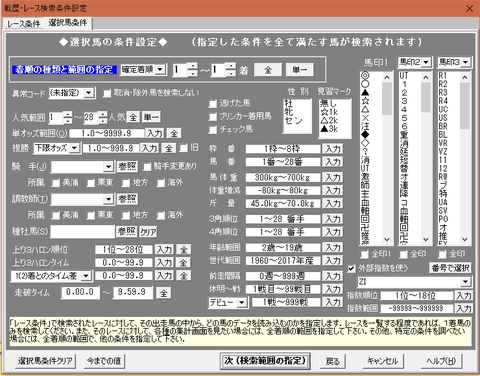Image resolution: width=480 pixels, height=376 pixels.
Task: Click the 今までの値 button
Action: coord(104,361)
